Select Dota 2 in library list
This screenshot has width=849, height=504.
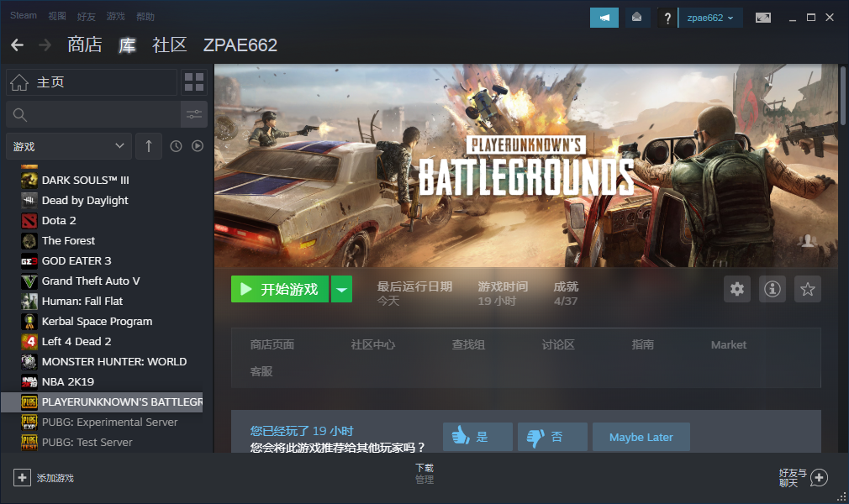(102, 220)
